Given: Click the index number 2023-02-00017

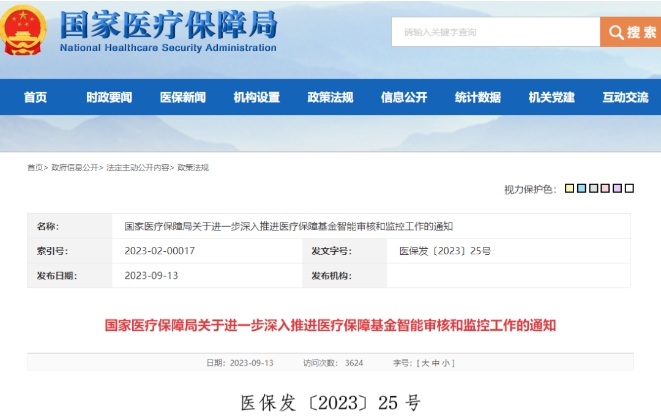Looking at the screenshot, I should [x=160, y=251].
